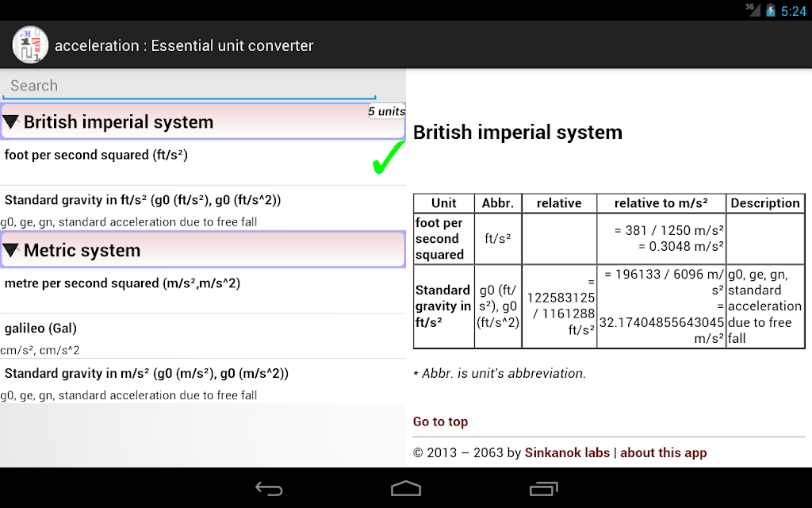Tap the Metric system header label
The width and height of the screenshot is (812, 508).
(x=82, y=250)
